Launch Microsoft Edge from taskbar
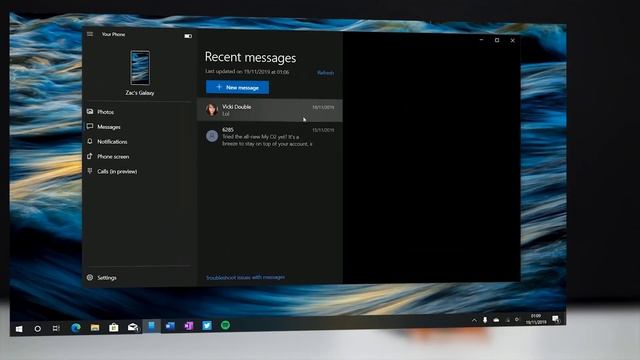Image resolution: width=640 pixels, height=360 pixels. click(76, 328)
